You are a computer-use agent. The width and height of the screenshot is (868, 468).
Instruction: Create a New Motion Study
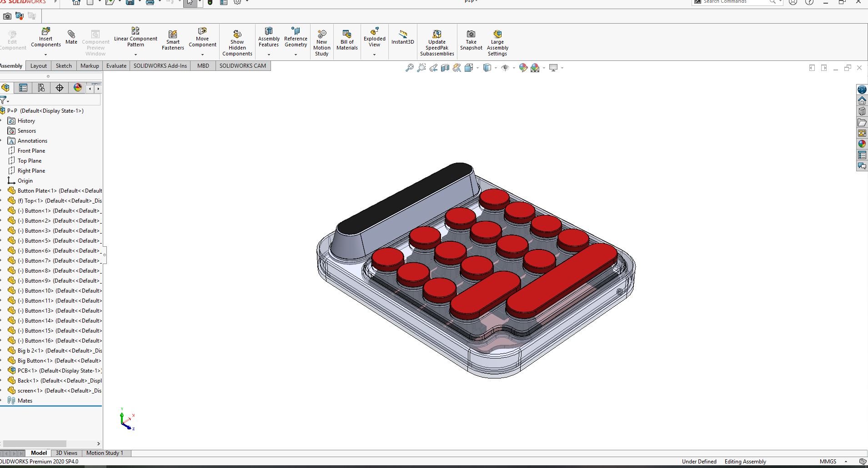[x=322, y=43]
